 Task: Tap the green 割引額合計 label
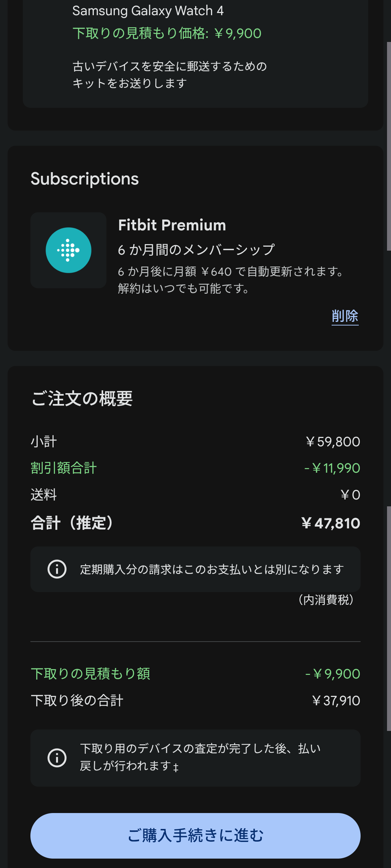(x=64, y=468)
